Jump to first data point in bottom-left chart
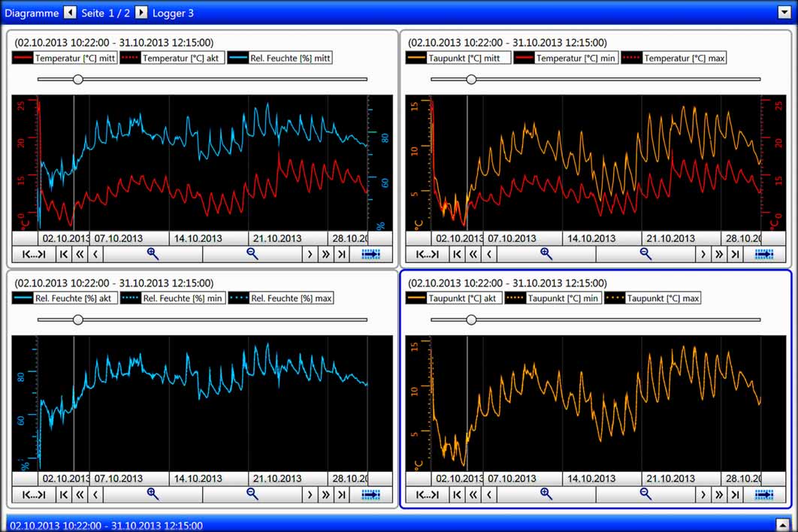Screen dimensions: 798x532 (x=64, y=494)
